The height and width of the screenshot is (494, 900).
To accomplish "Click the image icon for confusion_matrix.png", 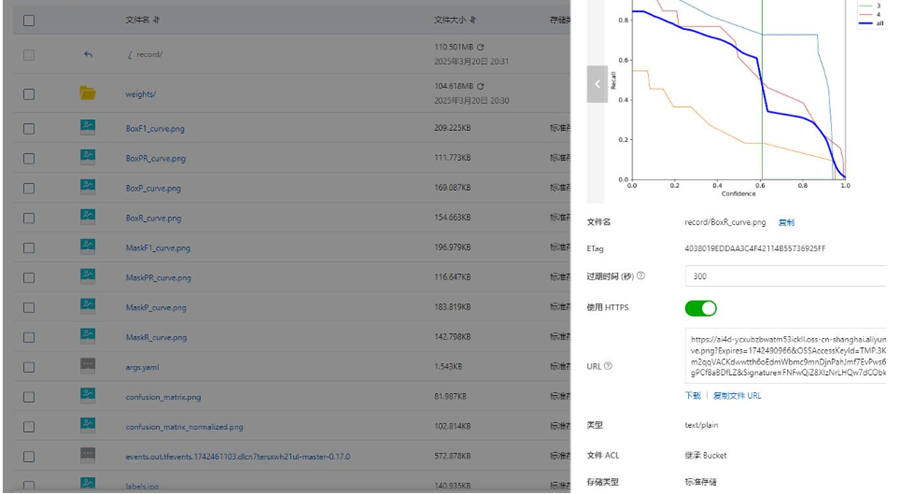I will (x=88, y=396).
